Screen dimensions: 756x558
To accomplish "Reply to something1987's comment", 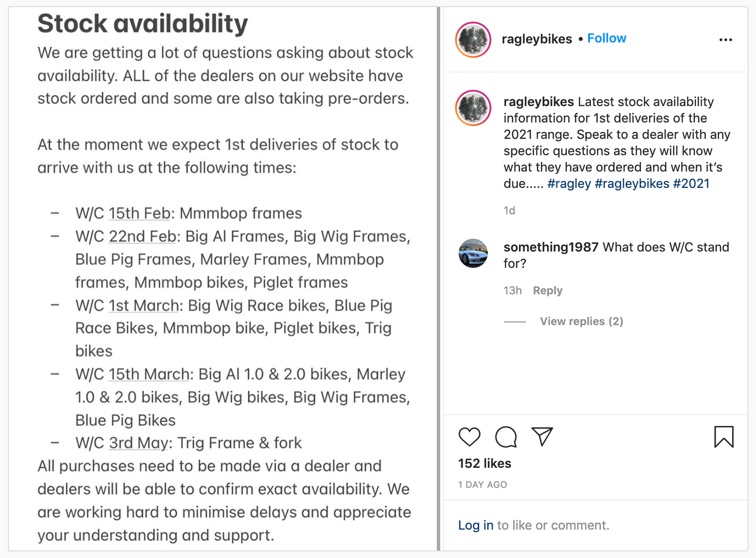I will [548, 291].
